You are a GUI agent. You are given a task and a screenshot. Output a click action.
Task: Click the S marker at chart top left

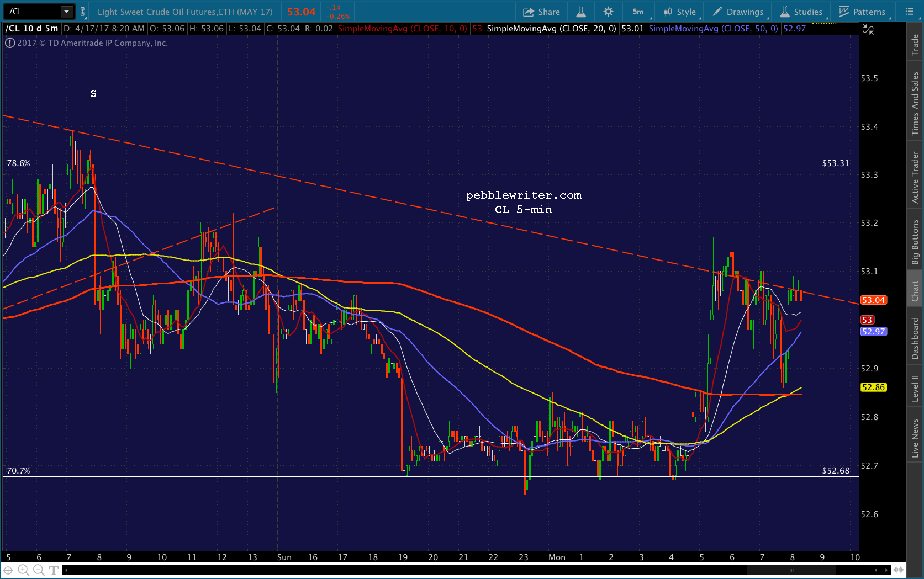click(x=93, y=94)
